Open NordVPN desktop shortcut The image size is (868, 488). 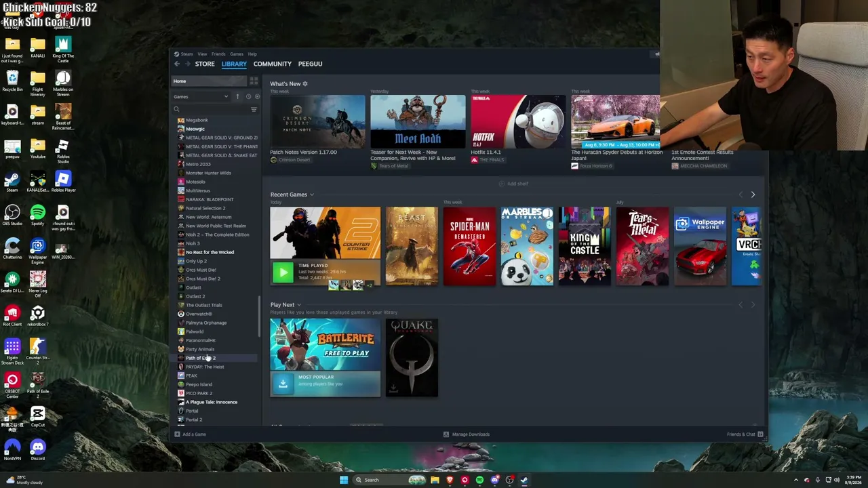click(12, 449)
